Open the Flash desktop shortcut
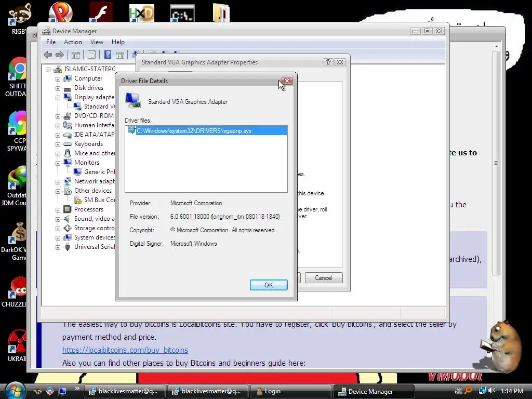Screen dimensions: 532x399 (x=101, y=13)
